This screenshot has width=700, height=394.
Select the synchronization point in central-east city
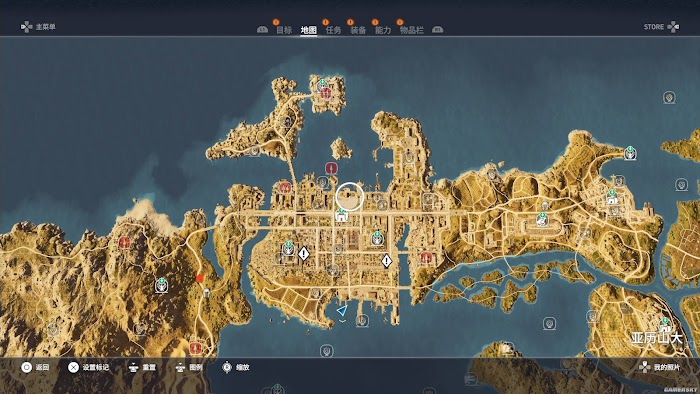[x=377, y=238]
